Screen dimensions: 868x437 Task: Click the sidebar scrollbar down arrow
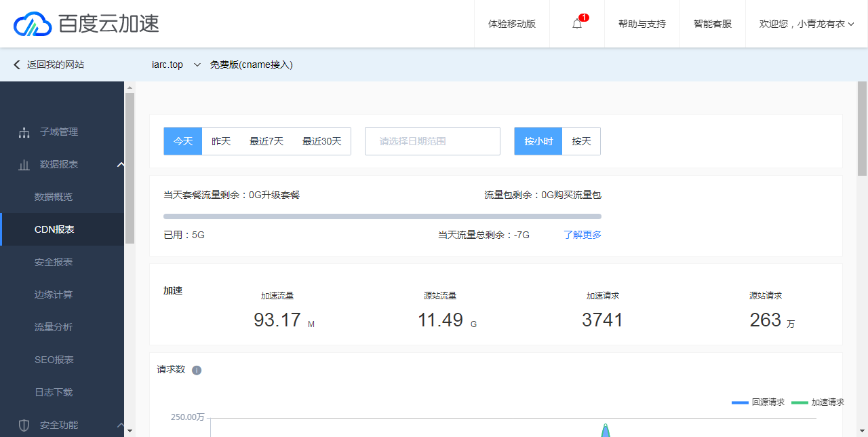(x=130, y=431)
